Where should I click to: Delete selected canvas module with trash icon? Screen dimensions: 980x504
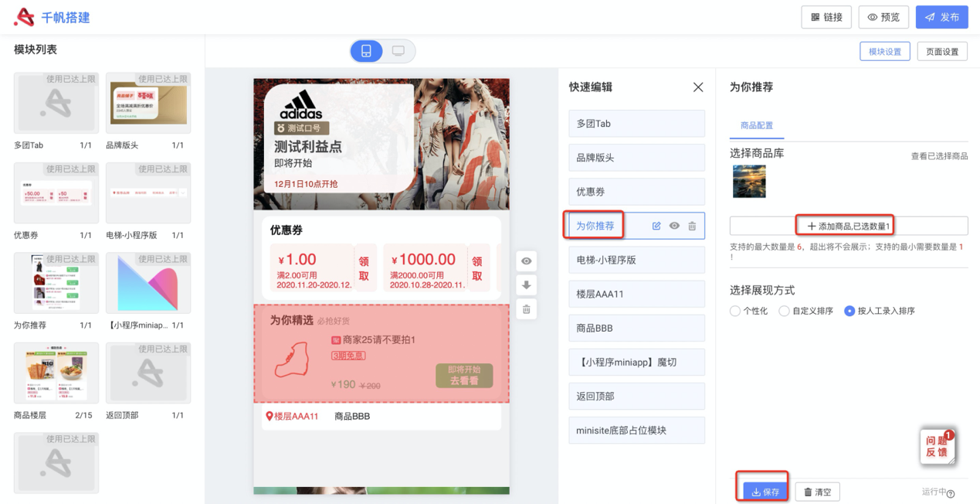(x=527, y=309)
